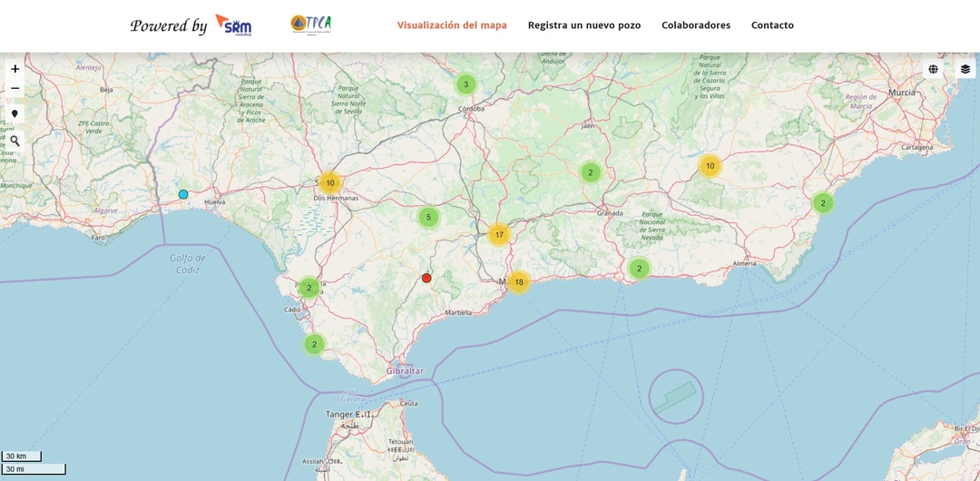Expand the cluster of 10 east of Granada
Image resolution: width=980 pixels, height=481 pixels.
710,166
